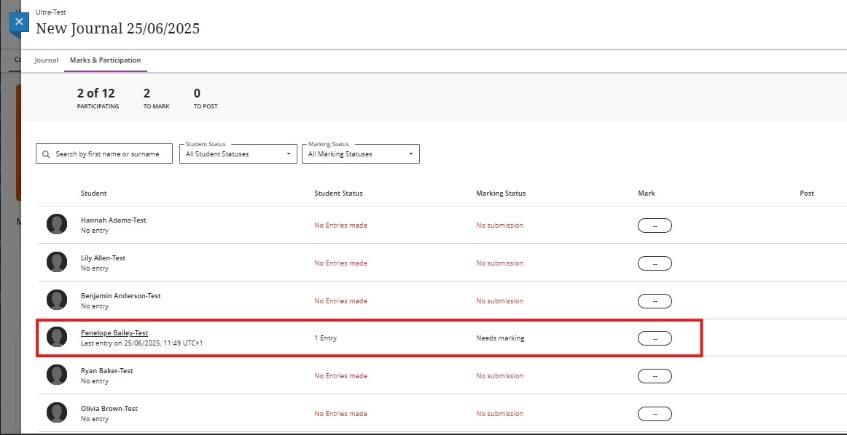Screen dimensions: 847x435
Task: Expand the Marking Status dropdown
Action: point(360,154)
